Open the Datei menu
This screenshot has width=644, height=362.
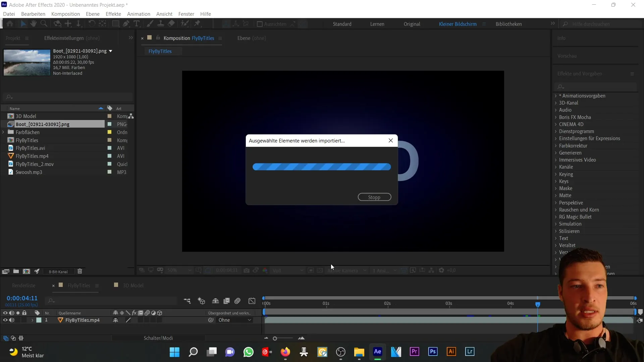click(9, 14)
